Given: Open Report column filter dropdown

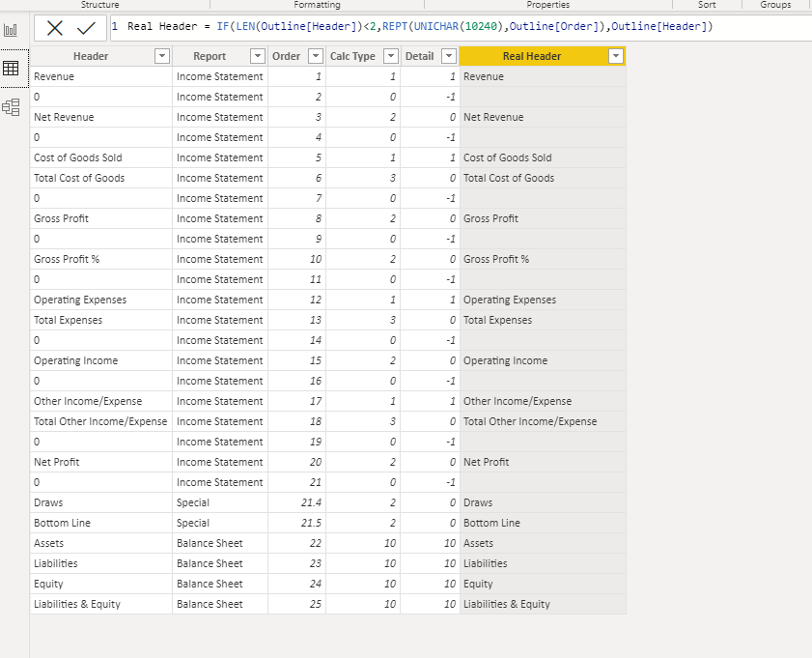Looking at the screenshot, I should click(x=258, y=56).
